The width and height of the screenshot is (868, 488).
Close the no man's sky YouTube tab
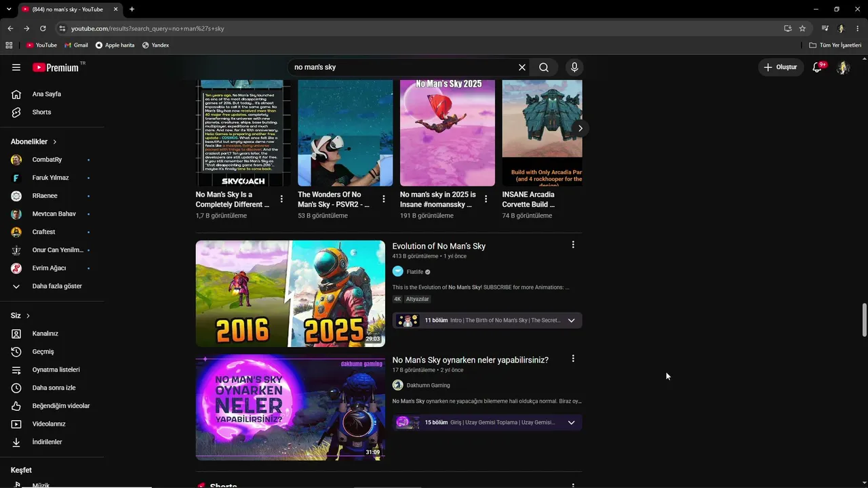point(116,9)
